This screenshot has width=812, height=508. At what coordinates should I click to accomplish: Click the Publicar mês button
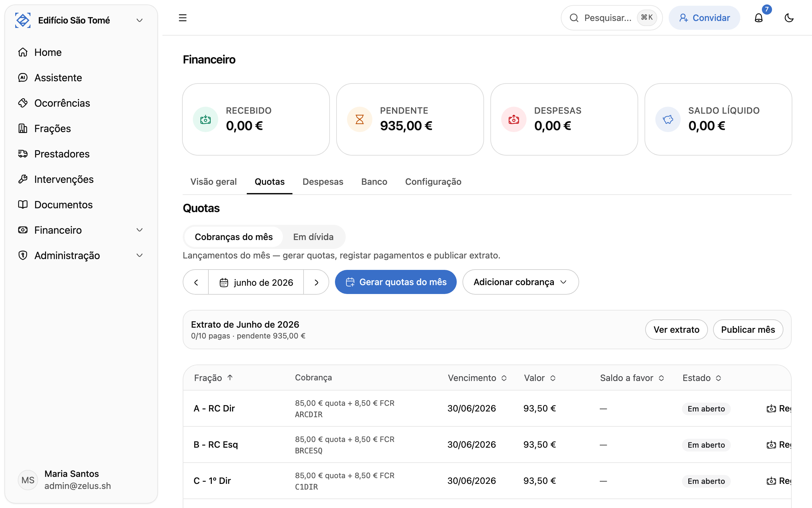pyautogui.click(x=748, y=330)
